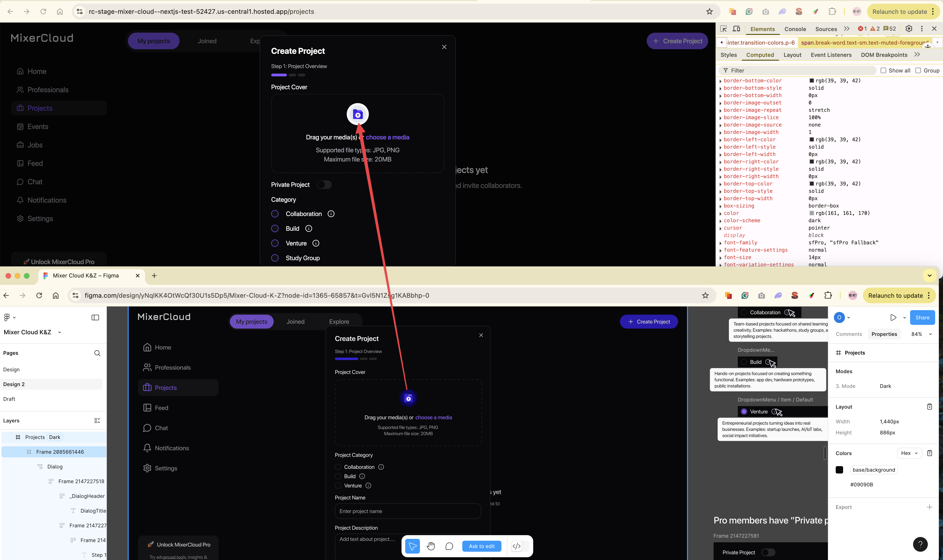943x560 pixels.
Task: Select the Collaboration radio option
Action: [275, 214]
